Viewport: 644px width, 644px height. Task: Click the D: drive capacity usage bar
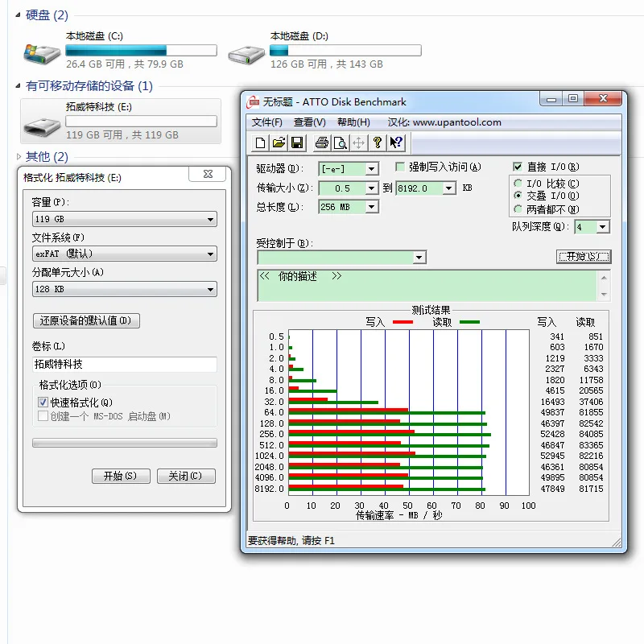tap(345, 51)
